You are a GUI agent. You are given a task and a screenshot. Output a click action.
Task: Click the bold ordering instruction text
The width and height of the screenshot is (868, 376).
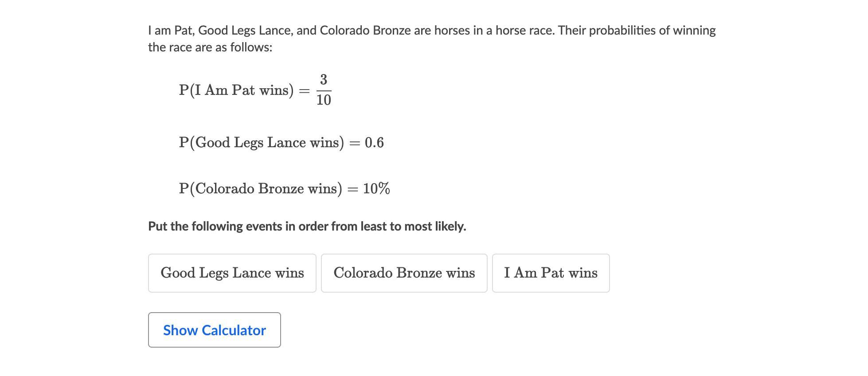pyautogui.click(x=307, y=227)
